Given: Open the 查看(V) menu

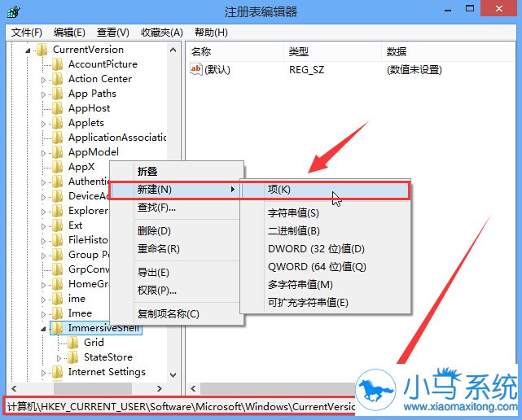Looking at the screenshot, I should pos(113,33).
